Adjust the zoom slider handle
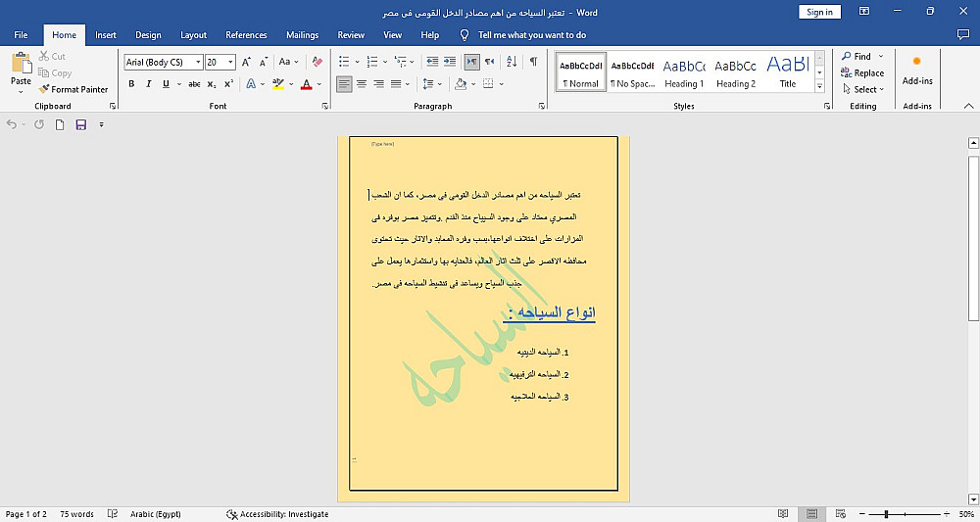 886,514
